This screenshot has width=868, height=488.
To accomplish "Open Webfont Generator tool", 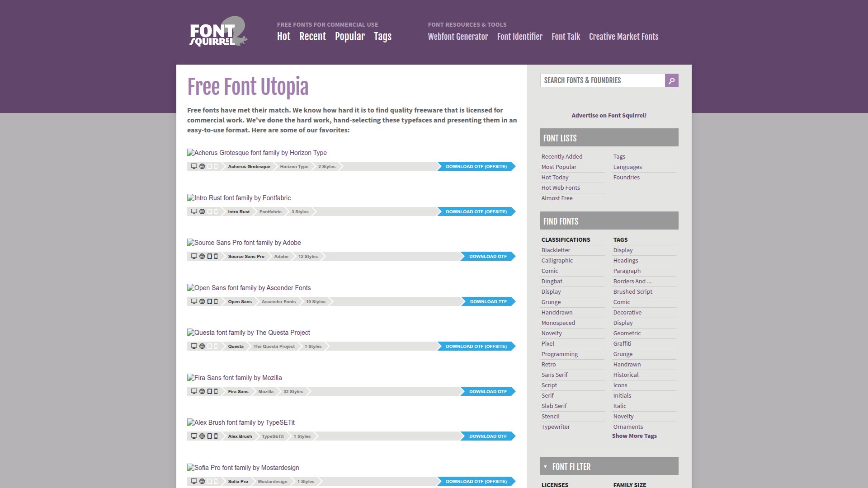I will [x=458, y=37].
